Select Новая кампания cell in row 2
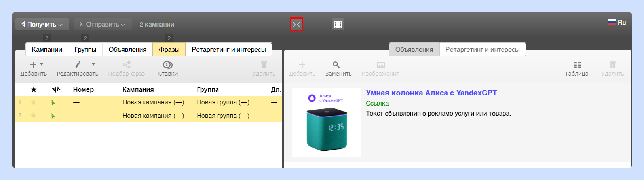Viewport: 644px width, 180px height. coord(154,116)
